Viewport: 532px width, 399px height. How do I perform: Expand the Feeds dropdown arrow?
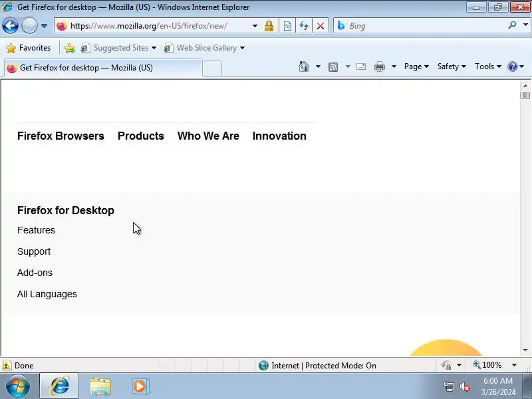click(348, 66)
